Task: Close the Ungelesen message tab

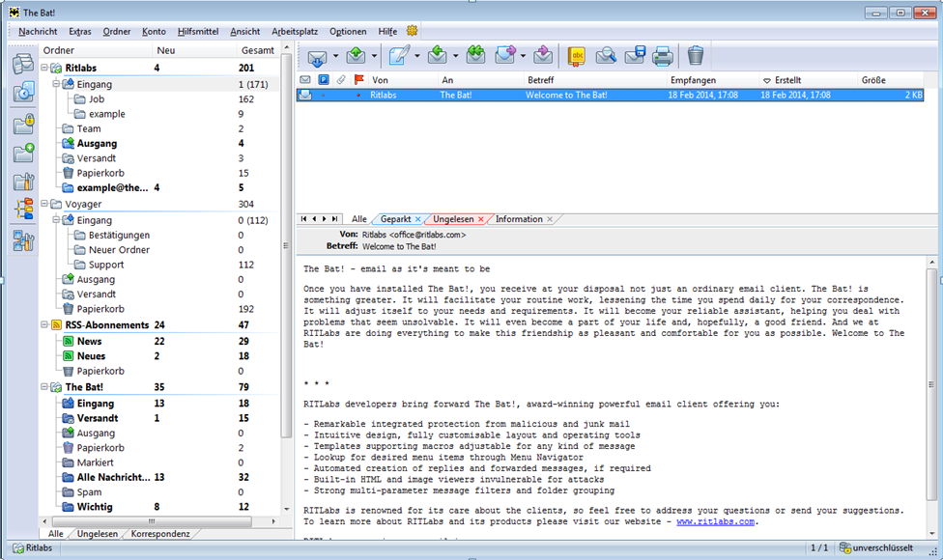Action: pyautogui.click(x=480, y=219)
